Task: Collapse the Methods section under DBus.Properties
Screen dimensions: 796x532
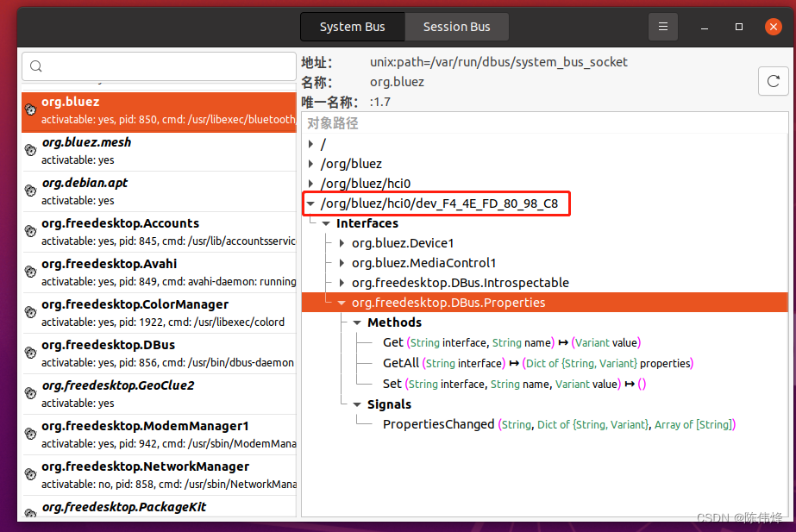Action: [356, 322]
